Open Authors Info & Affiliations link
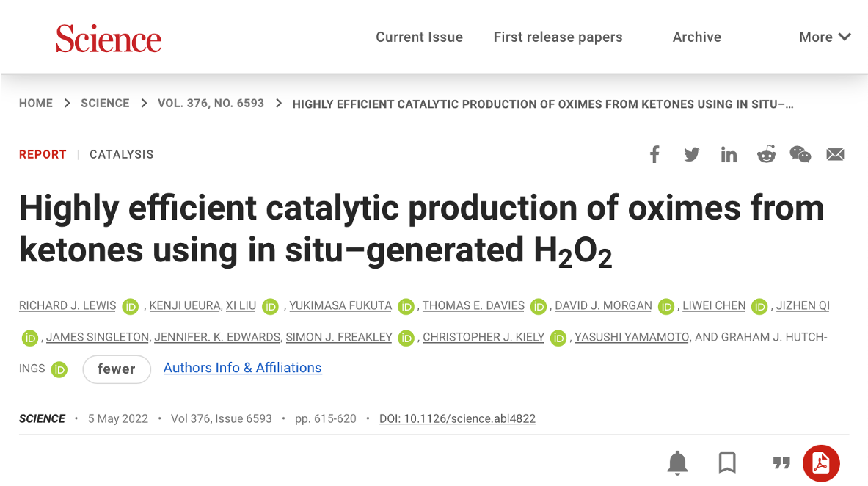Screen dimensions: 868x486 (x=242, y=368)
